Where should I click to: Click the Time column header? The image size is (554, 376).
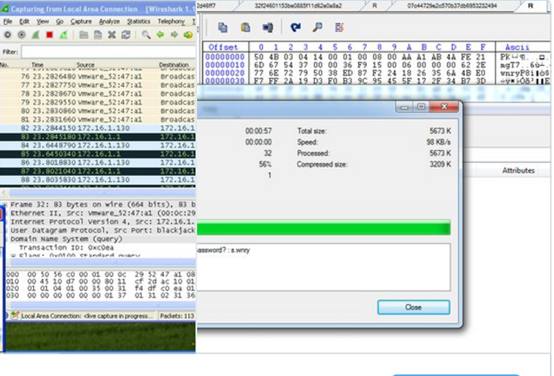(x=37, y=65)
